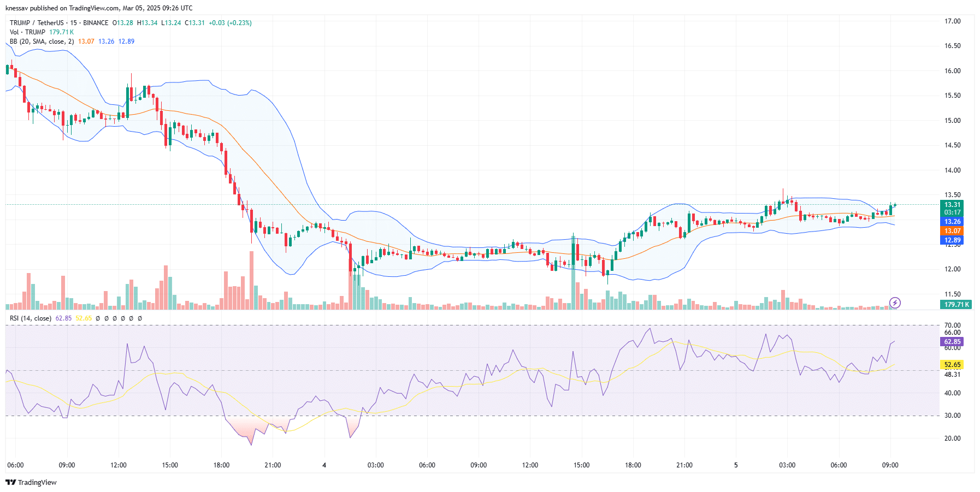
Task: Click the purple lightning bolt icon
Action: pyautogui.click(x=895, y=303)
